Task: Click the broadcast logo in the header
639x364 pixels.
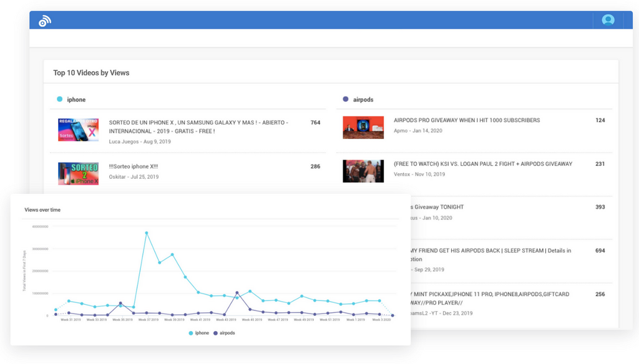Action: pos(44,21)
